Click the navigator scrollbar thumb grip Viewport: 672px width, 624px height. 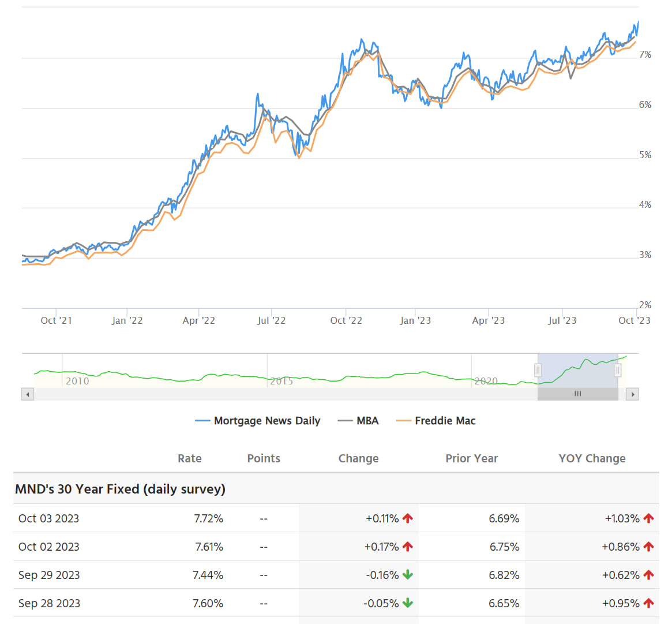[x=578, y=394]
